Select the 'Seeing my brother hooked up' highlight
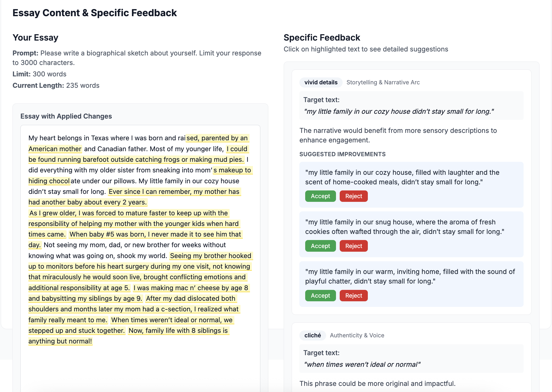This screenshot has height=392, width=552. 210,255
